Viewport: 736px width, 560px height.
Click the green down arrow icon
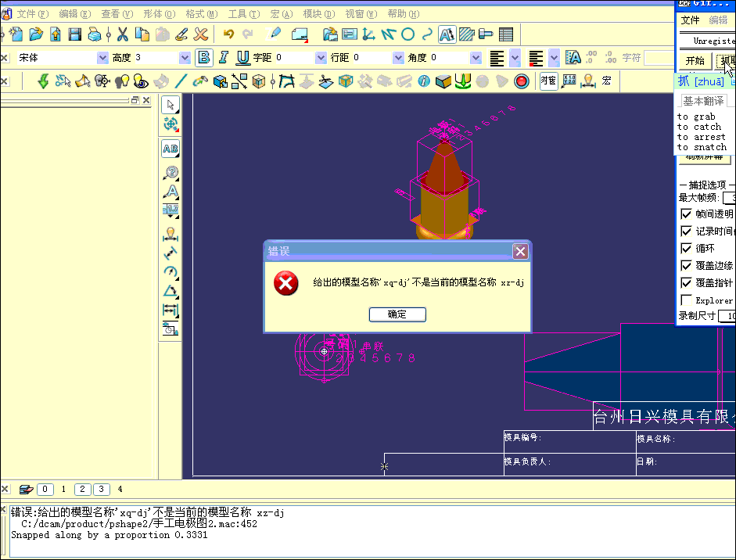(43, 81)
